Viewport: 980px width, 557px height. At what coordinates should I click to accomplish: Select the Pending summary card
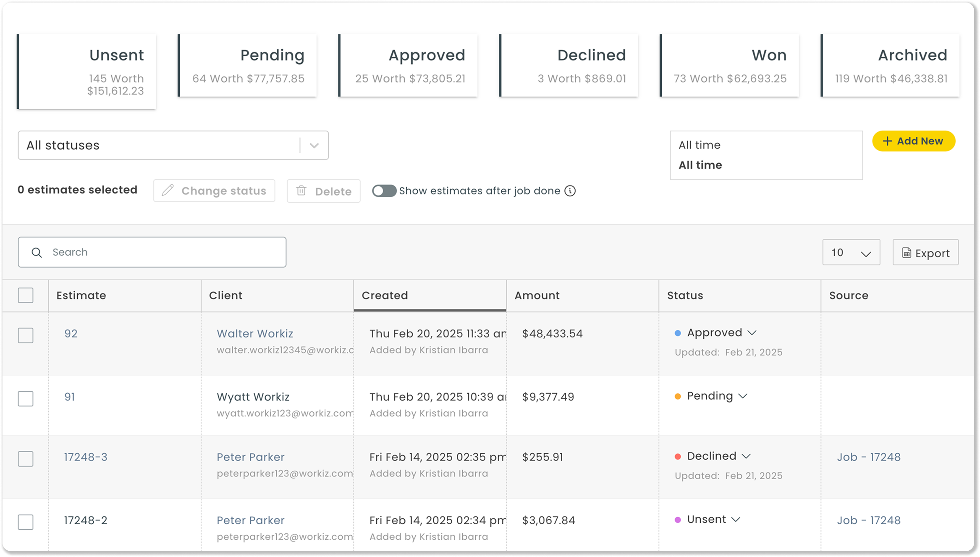(x=248, y=66)
